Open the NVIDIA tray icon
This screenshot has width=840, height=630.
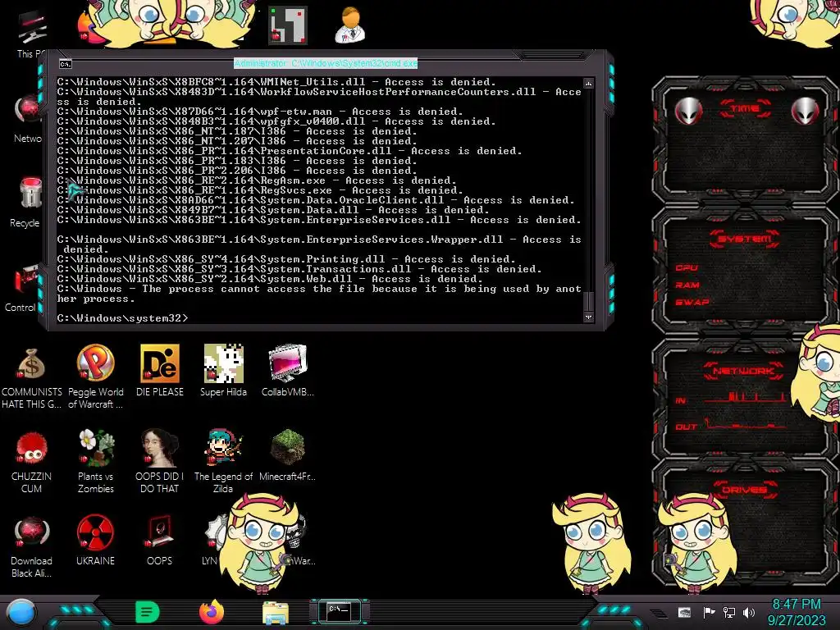(x=684, y=613)
